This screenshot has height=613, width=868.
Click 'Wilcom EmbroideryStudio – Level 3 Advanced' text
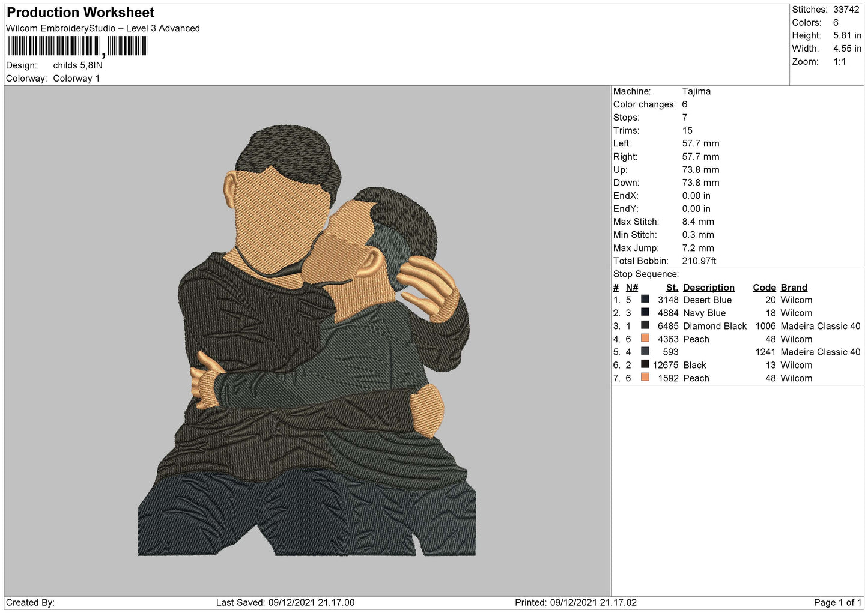coord(103,28)
